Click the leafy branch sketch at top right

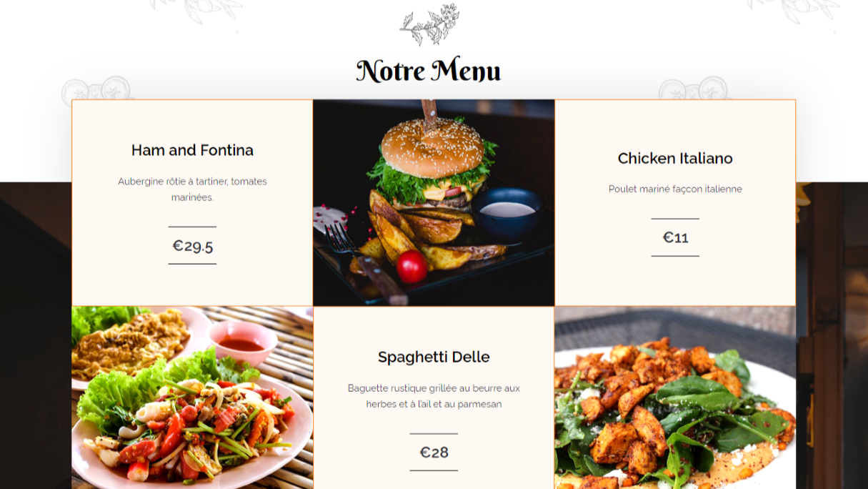(x=794, y=11)
